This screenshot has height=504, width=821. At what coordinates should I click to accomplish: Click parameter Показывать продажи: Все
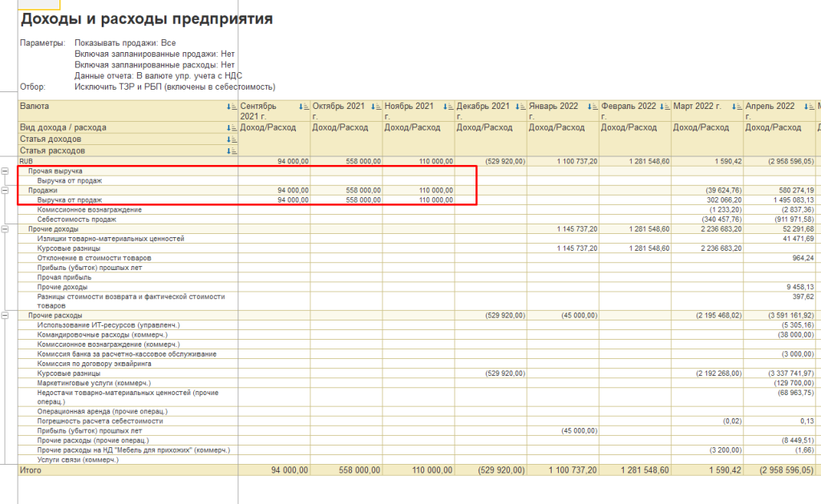coord(125,43)
